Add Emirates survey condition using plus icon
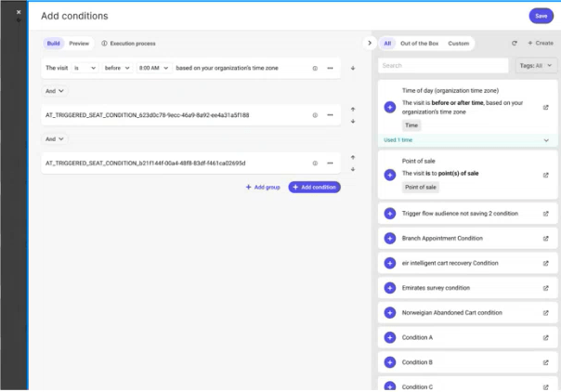The width and height of the screenshot is (561, 392). (x=389, y=288)
